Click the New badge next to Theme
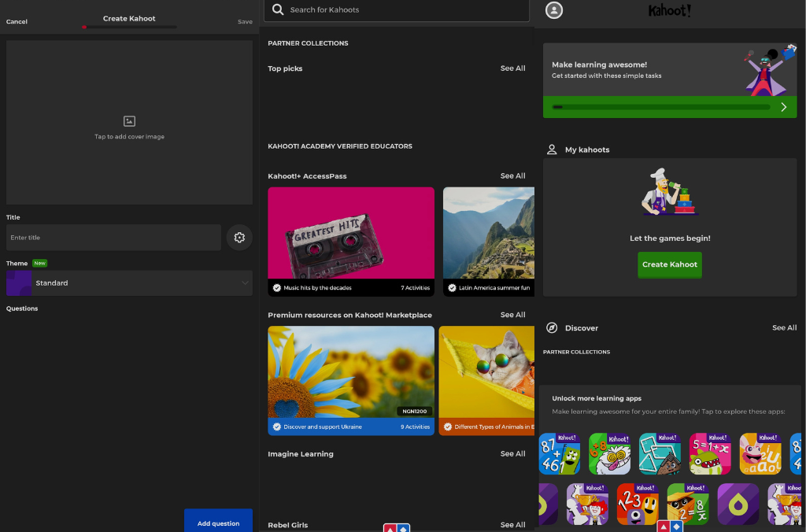Screen dimensions: 806x532 coord(39,263)
